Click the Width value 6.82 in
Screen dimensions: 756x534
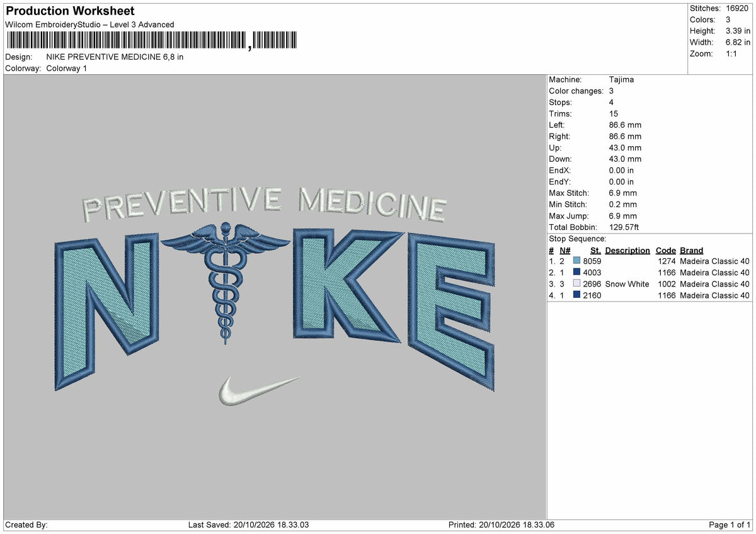tap(738, 42)
